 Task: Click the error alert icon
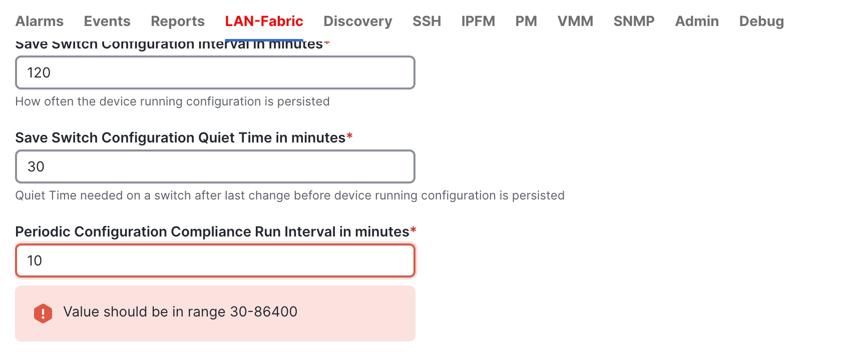coord(44,313)
